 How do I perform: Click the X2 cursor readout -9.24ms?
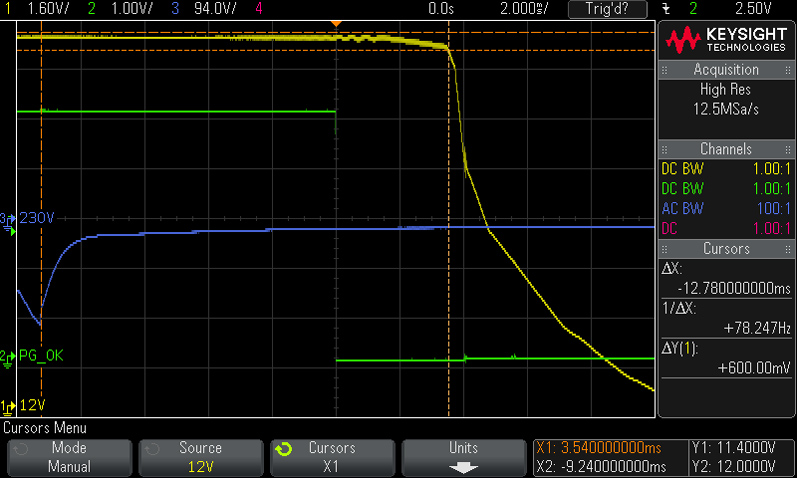[x=601, y=466]
